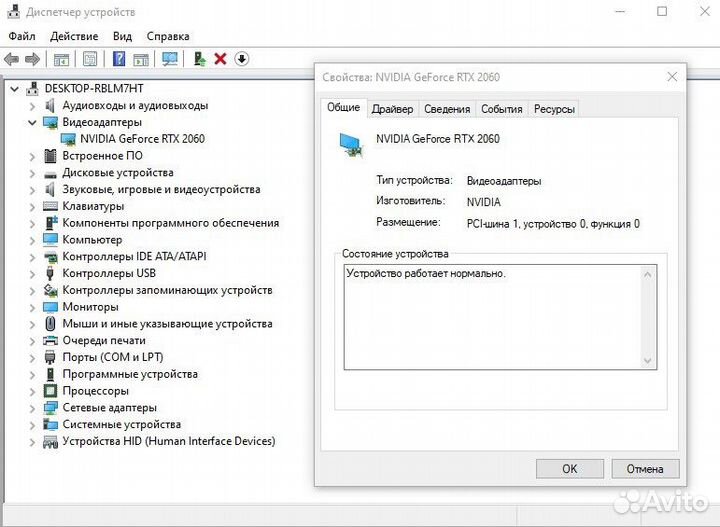This screenshot has height=527, width=720.
Task: Click the Update driver toolbar icon
Action: (199, 59)
